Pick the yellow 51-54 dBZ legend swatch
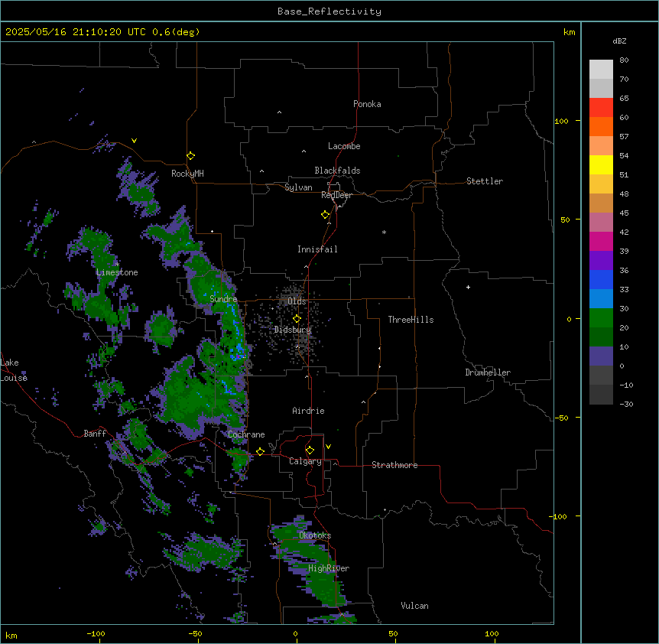Screen dimensions: 659x644 point(601,165)
